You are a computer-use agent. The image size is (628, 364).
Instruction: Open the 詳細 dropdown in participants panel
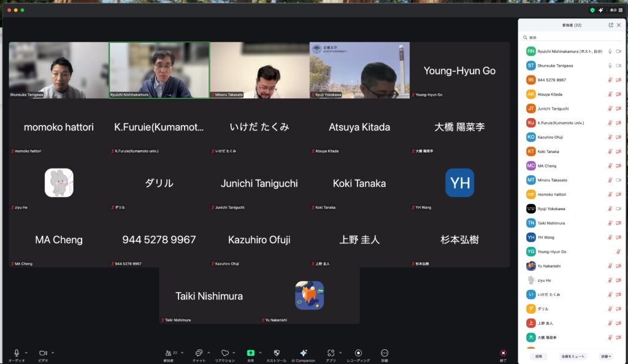click(x=605, y=356)
